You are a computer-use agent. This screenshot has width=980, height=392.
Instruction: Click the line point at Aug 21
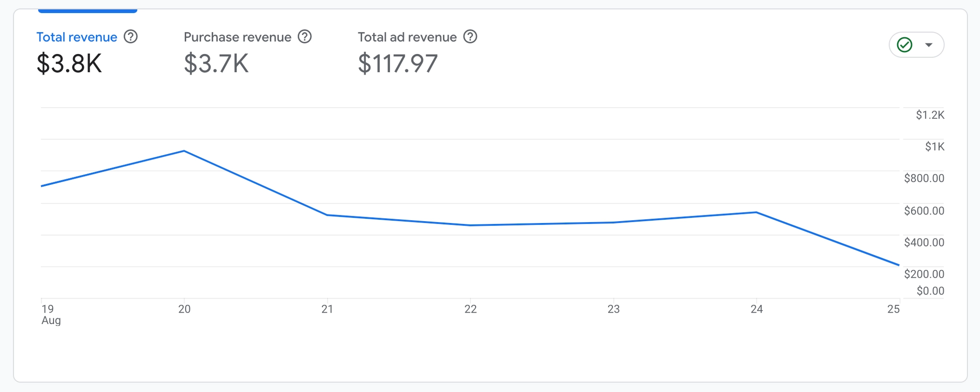[327, 215]
